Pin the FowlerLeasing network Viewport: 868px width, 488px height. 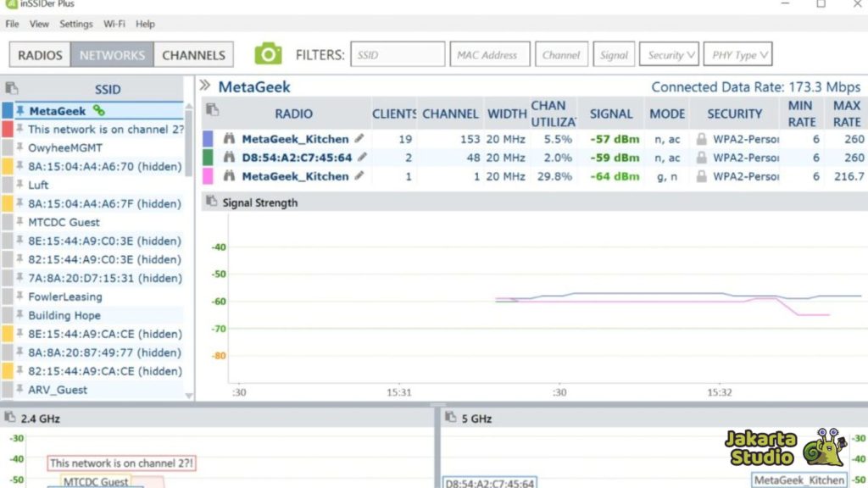[20, 296]
